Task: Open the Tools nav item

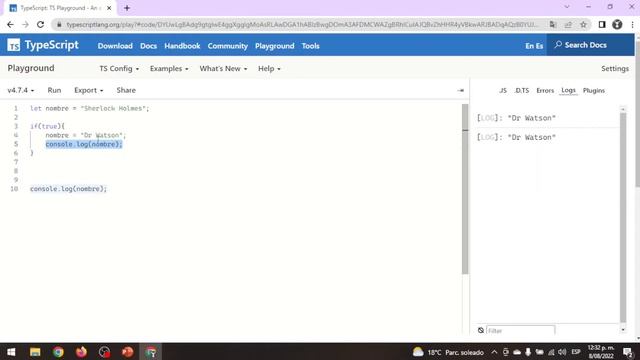Action: coord(311,46)
